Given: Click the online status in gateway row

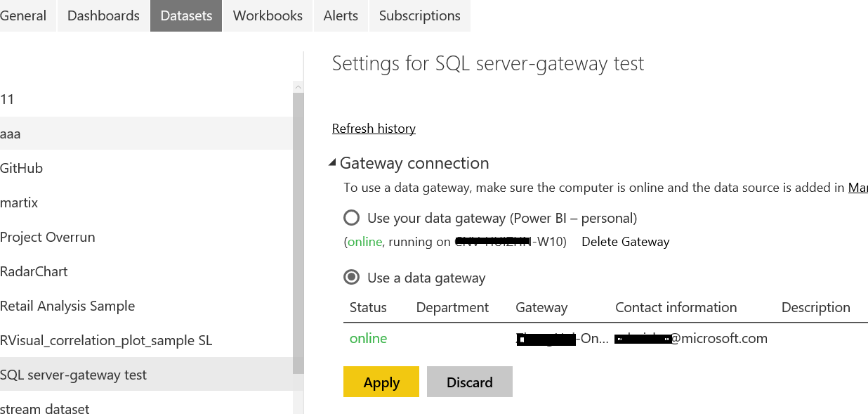Looking at the screenshot, I should (x=368, y=338).
